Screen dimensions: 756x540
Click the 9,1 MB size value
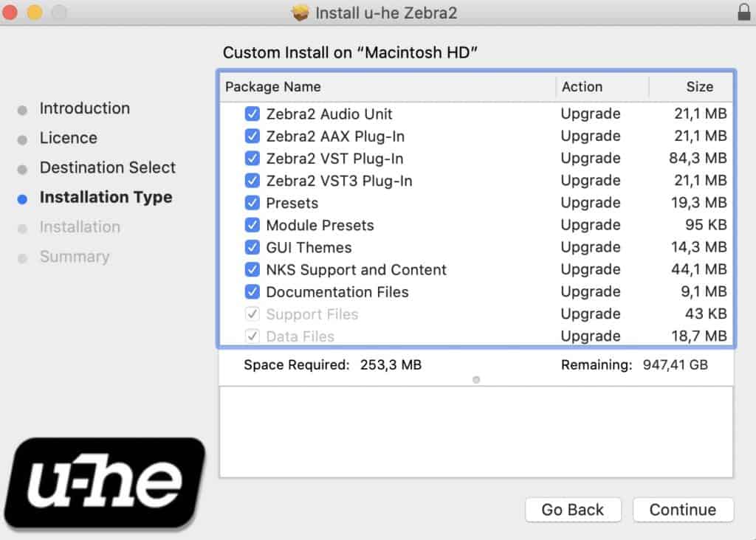click(x=704, y=291)
